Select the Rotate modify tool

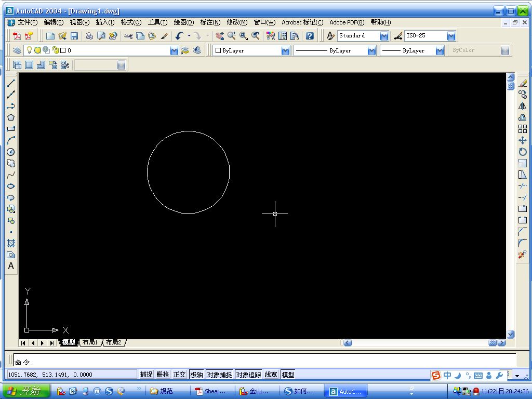coord(523,152)
